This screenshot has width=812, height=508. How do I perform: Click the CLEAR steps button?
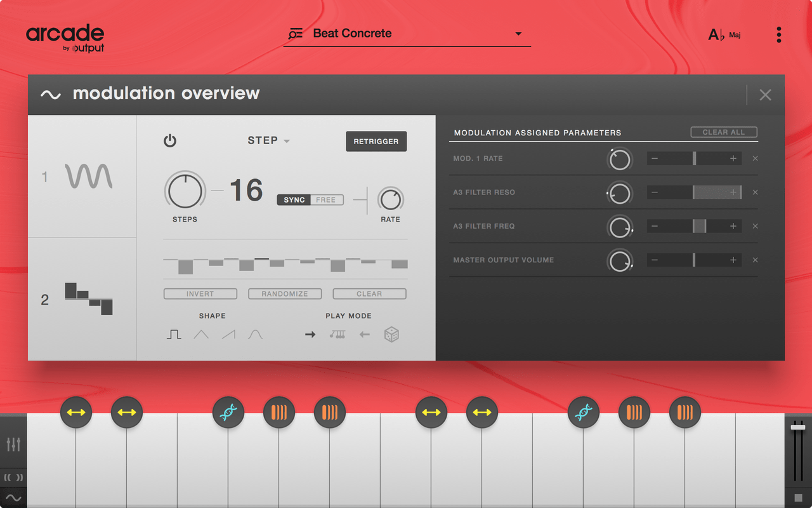tap(369, 294)
